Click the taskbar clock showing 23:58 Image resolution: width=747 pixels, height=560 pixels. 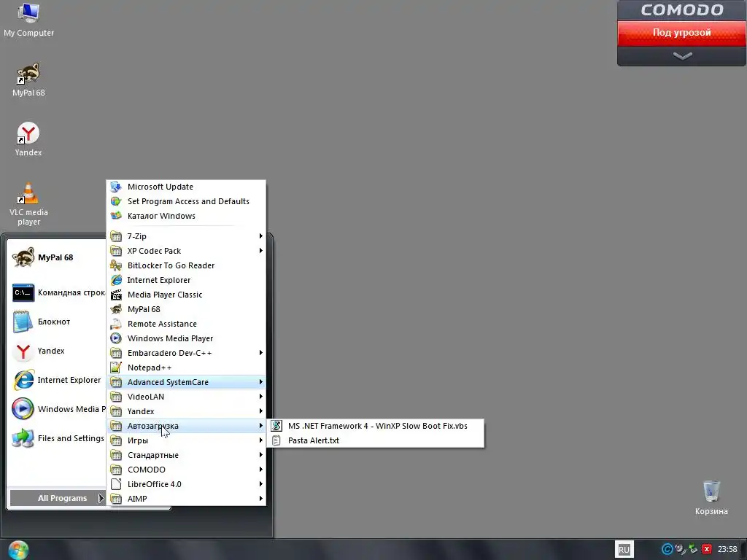pos(727,550)
